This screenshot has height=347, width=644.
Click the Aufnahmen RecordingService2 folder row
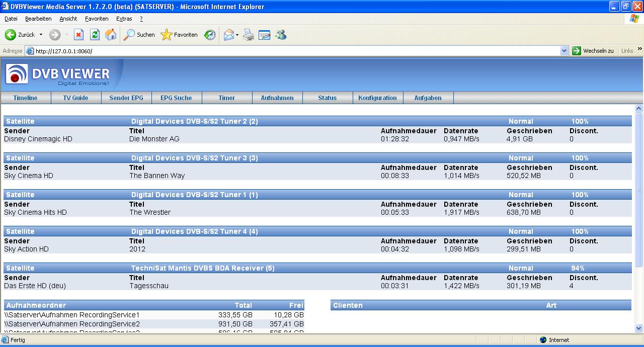point(154,324)
